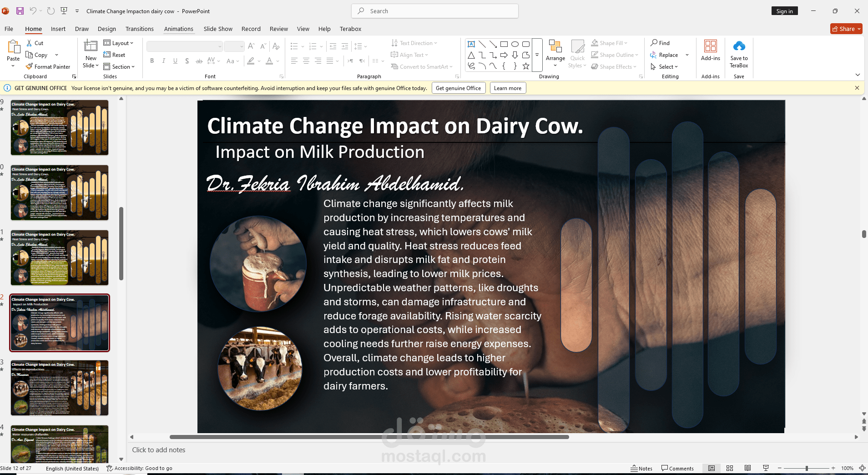Select the Effects on reproductions slide thumbnail
Viewport: 868px width, 475px height.
[x=60, y=388]
